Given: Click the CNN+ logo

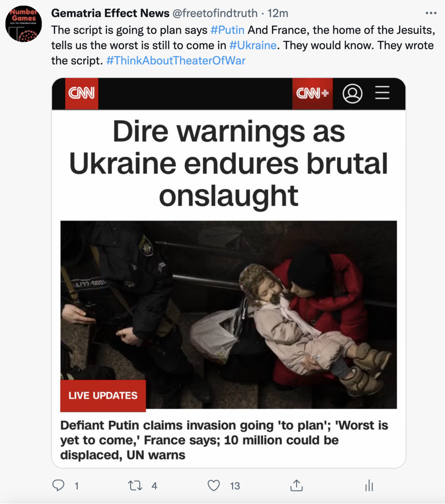Looking at the screenshot, I should (x=312, y=93).
